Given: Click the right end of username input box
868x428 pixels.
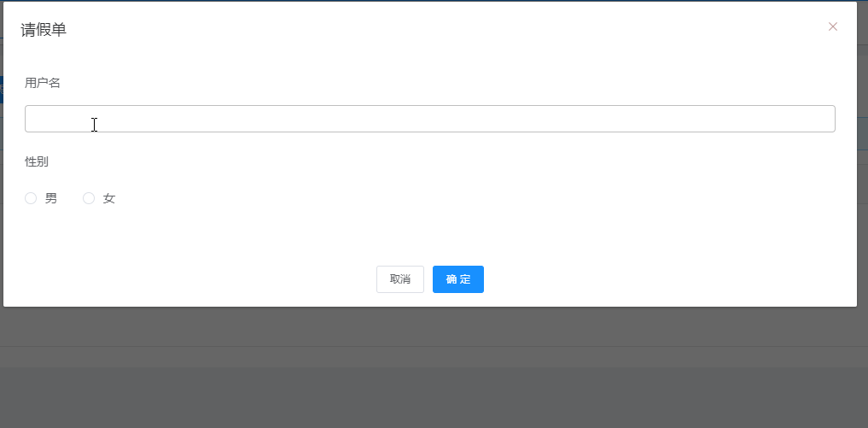Looking at the screenshot, I should pyautogui.click(x=819, y=119).
